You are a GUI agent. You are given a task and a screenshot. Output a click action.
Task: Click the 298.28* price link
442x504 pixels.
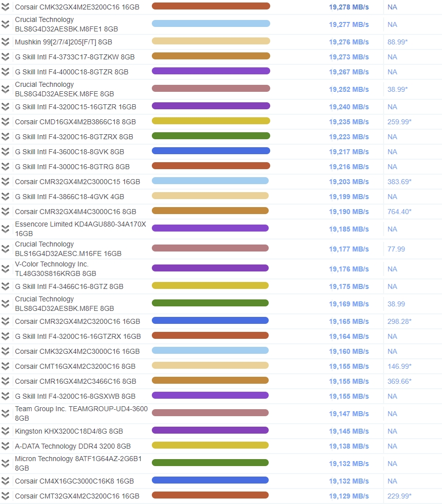[x=400, y=321]
